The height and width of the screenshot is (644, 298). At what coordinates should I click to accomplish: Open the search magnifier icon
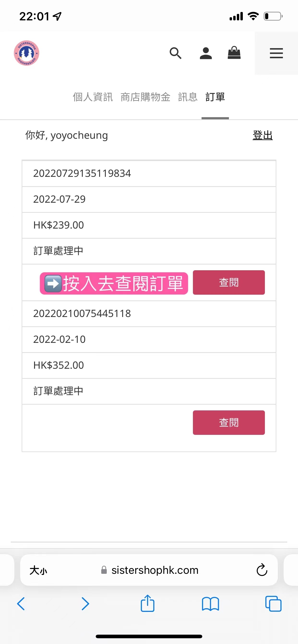pyautogui.click(x=175, y=53)
